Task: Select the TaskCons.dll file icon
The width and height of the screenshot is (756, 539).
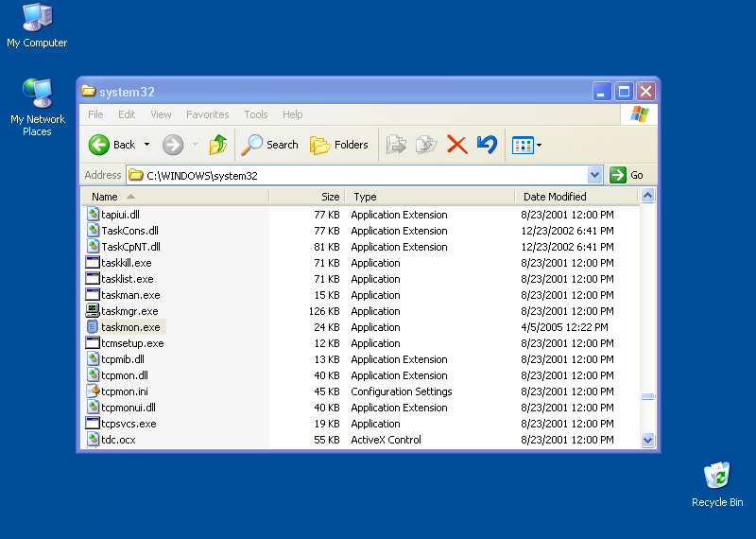Action: pyautogui.click(x=93, y=230)
